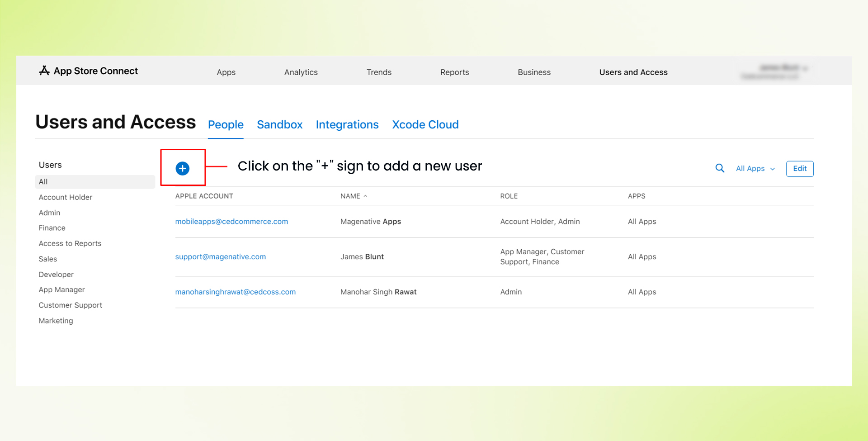
Task: Filter users by App Manager role
Action: click(x=62, y=290)
